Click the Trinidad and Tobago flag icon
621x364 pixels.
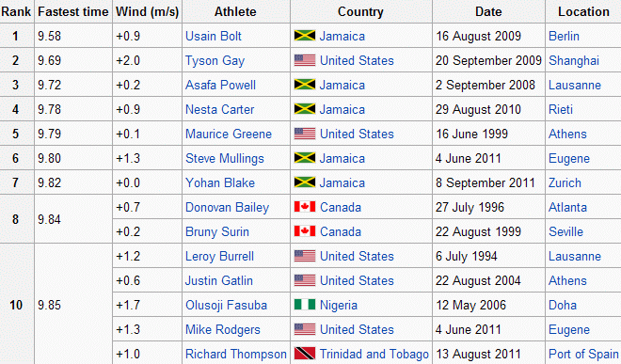coord(305,354)
